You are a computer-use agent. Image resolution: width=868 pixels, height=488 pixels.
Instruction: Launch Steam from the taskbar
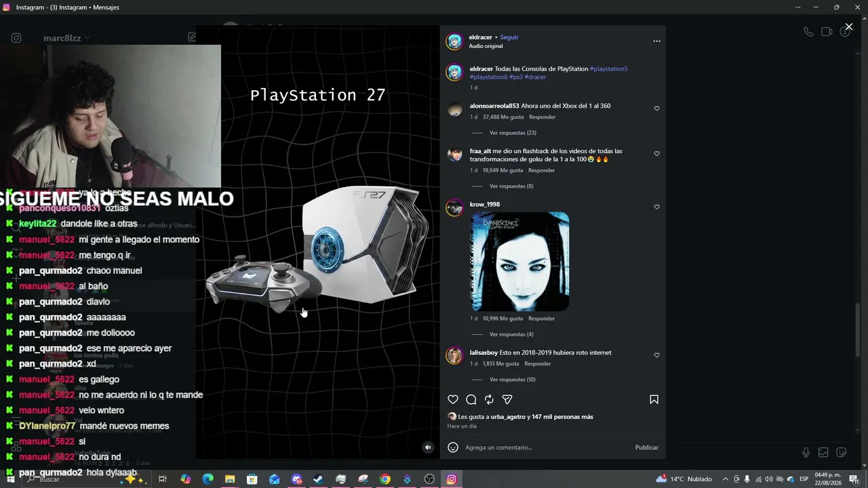point(318,479)
